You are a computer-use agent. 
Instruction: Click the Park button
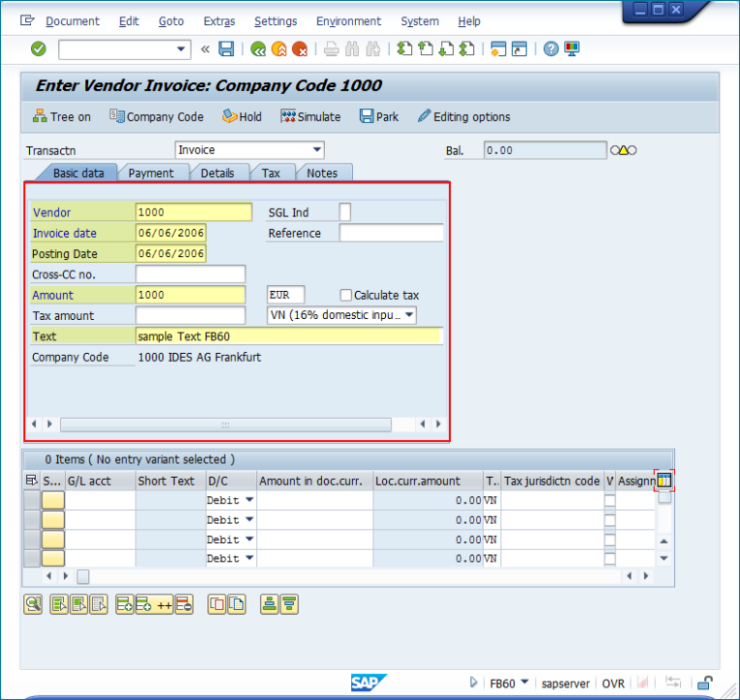[378, 117]
